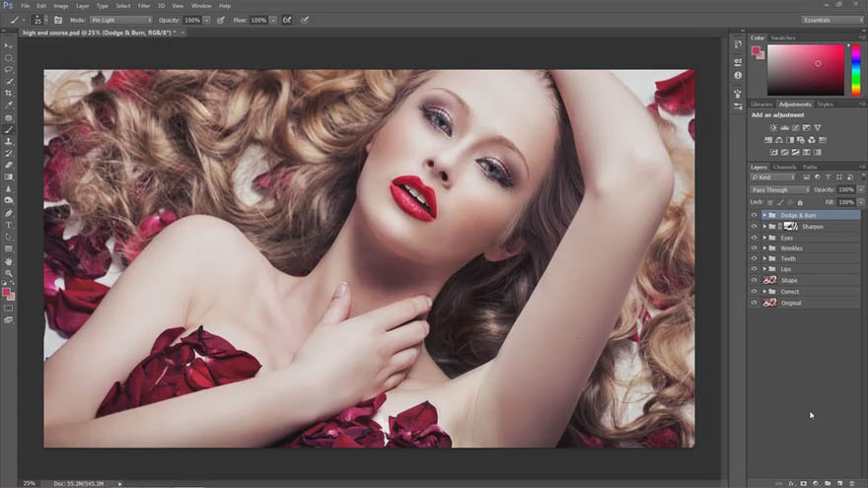Hide the Original layer

tap(754, 303)
